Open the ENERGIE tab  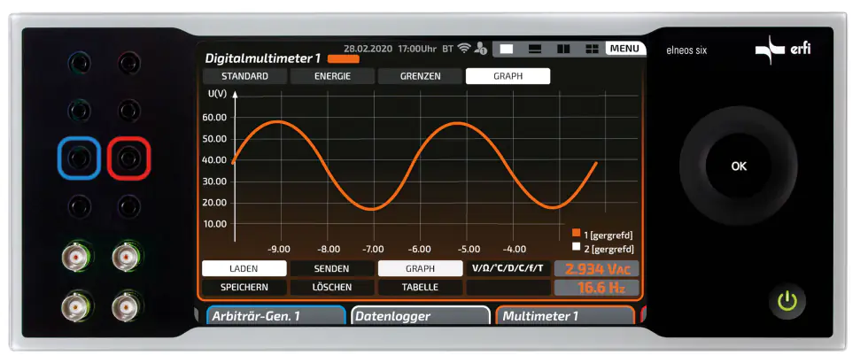(x=332, y=76)
